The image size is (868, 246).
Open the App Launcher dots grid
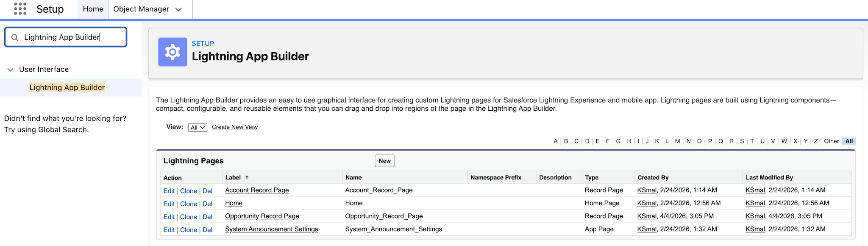point(20,9)
